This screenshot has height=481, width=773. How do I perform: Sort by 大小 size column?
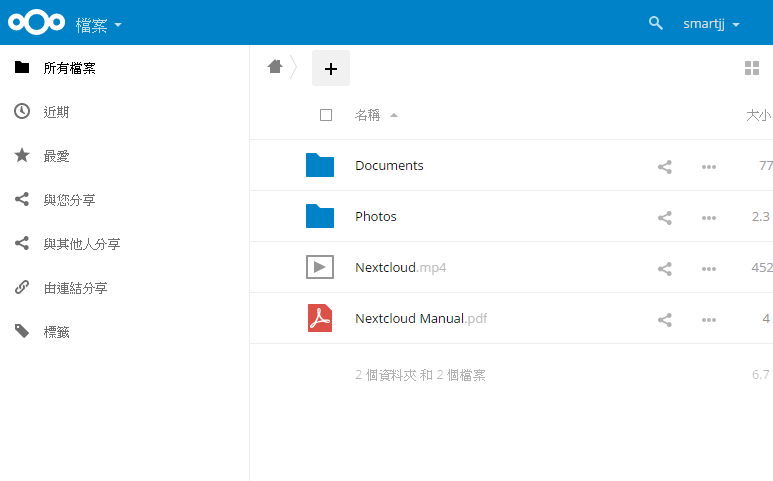pyautogui.click(x=759, y=115)
